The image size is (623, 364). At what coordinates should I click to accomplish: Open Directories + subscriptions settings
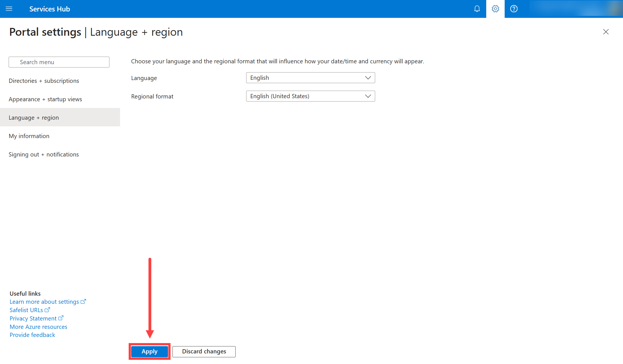tap(44, 81)
